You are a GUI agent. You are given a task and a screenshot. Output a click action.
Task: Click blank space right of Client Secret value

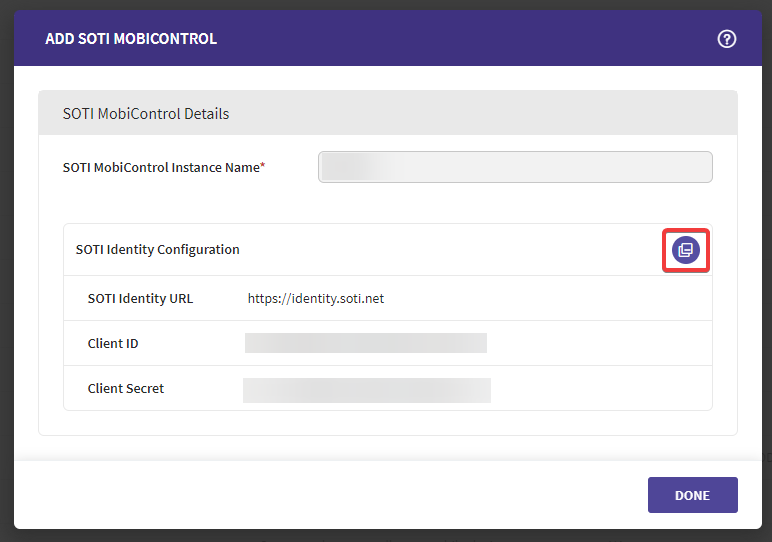600,389
